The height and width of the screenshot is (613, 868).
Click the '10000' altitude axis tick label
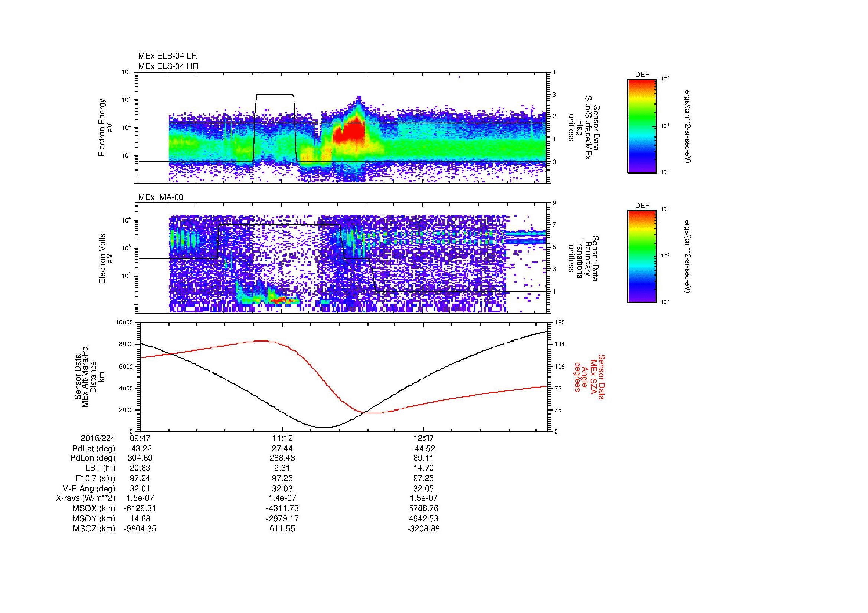(125, 323)
